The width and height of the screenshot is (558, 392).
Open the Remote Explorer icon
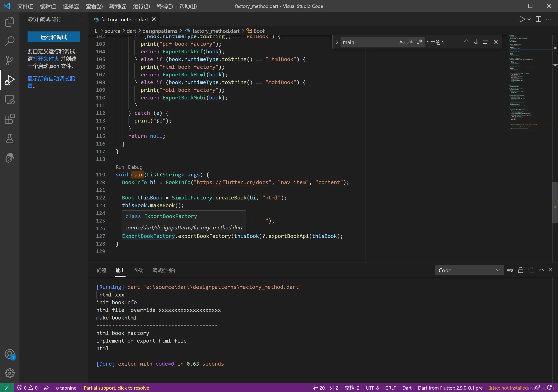tap(10, 100)
